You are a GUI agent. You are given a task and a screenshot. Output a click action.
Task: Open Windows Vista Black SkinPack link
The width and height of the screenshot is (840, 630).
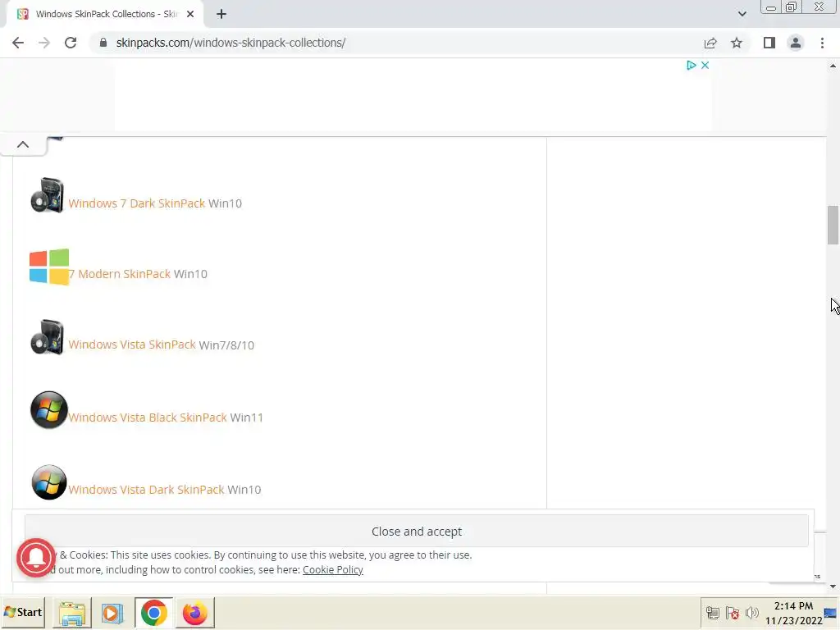148,418
